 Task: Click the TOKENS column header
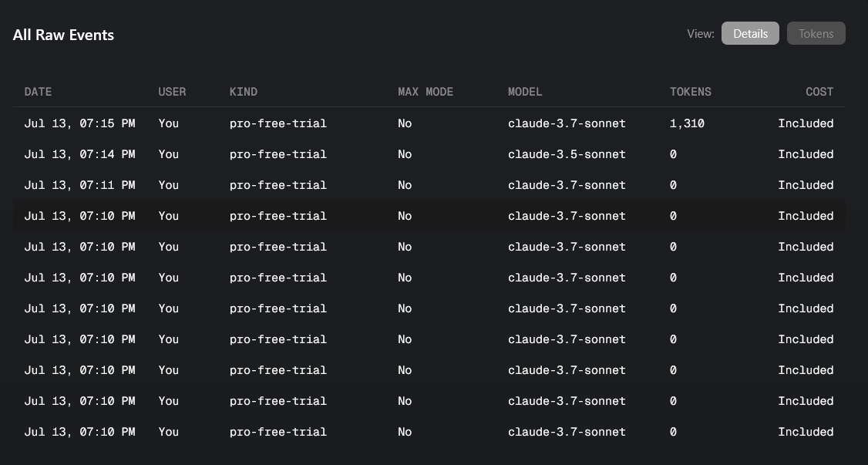pyautogui.click(x=691, y=92)
